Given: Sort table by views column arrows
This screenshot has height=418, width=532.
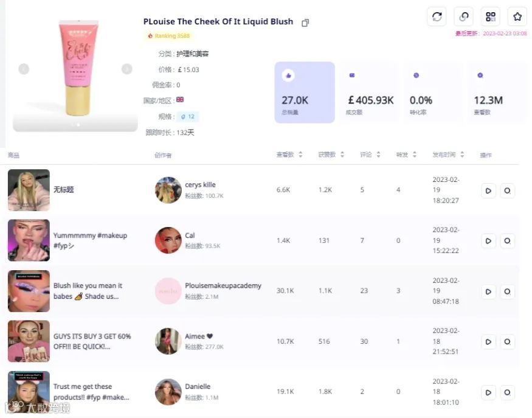Looking at the screenshot, I should click(300, 155).
